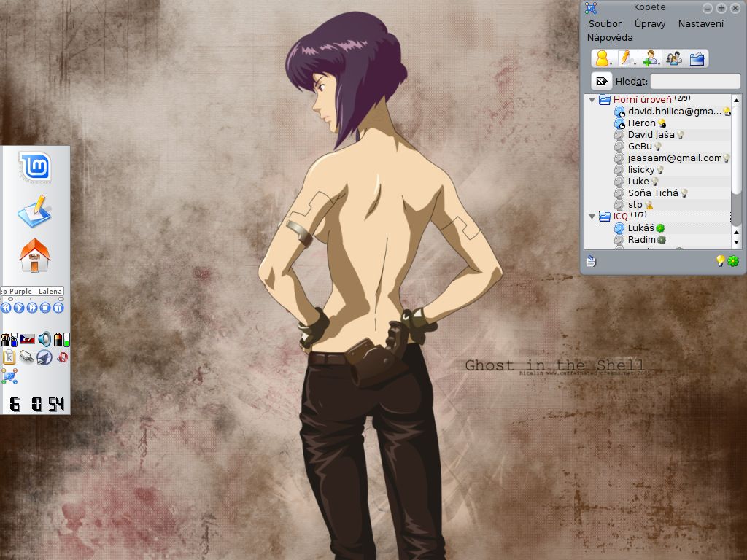This screenshot has height=560, width=747.
Task: Open the Nastavení menu in Kopete
Action: [701, 24]
